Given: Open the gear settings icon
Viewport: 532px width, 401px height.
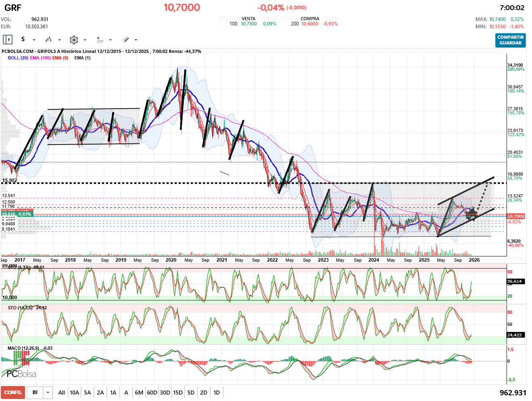Looking at the screenshot, I should click(x=74, y=40).
